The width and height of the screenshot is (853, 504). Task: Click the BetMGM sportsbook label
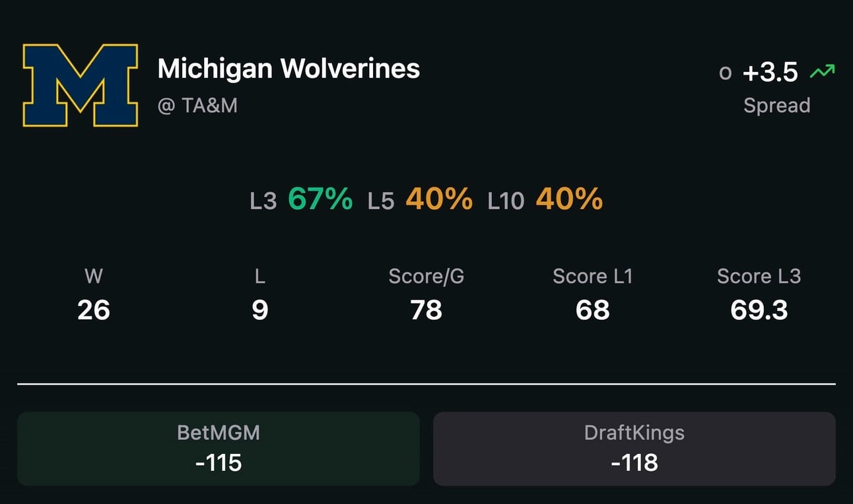tap(219, 433)
